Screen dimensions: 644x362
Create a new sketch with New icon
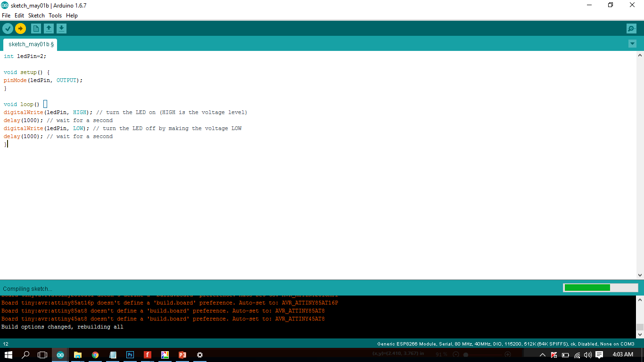tap(36, 29)
